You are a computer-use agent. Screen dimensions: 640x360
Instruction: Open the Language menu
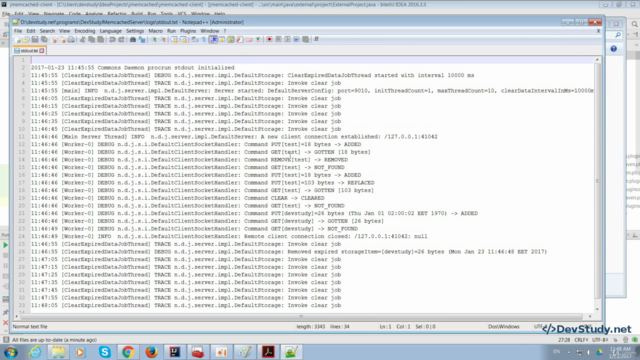tap(110, 31)
